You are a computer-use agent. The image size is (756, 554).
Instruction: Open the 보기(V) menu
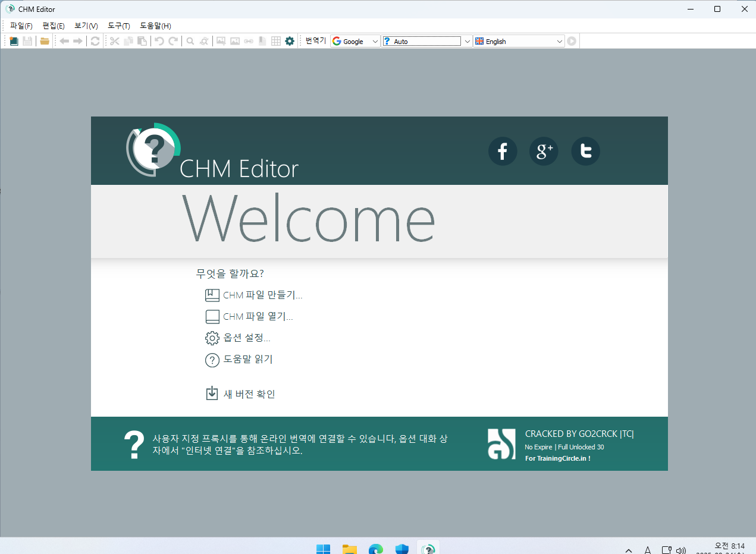pyautogui.click(x=86, y=26)
